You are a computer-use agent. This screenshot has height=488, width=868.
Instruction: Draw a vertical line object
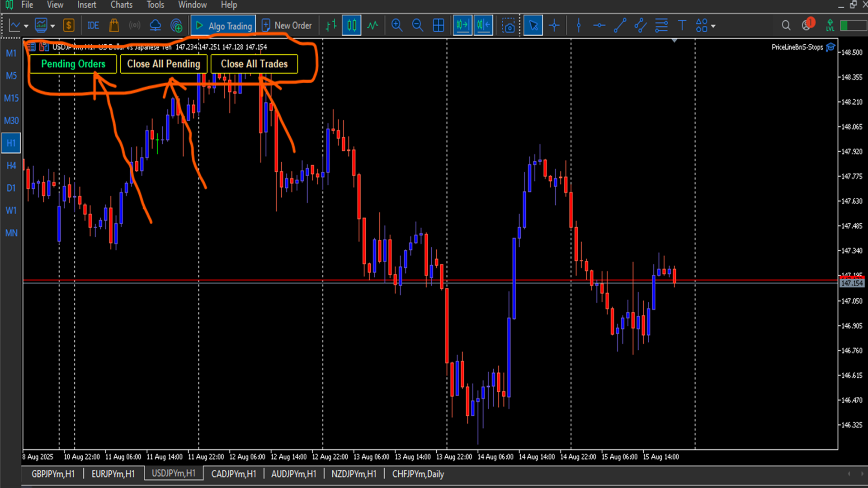579,26
